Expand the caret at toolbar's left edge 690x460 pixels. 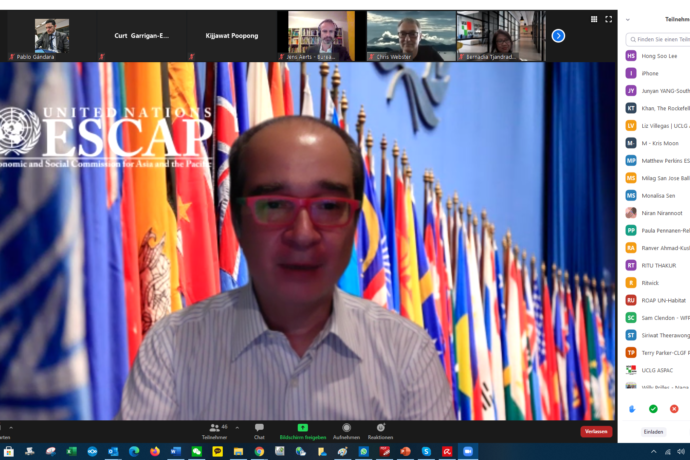pyautogui.click(x=11, y=427)
